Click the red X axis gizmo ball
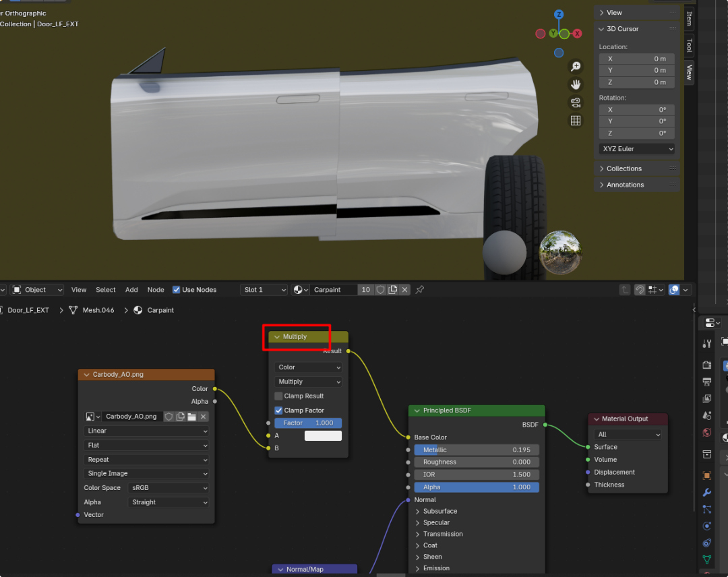Viewport: 728px width, 577px height. (x=578, y=34)
